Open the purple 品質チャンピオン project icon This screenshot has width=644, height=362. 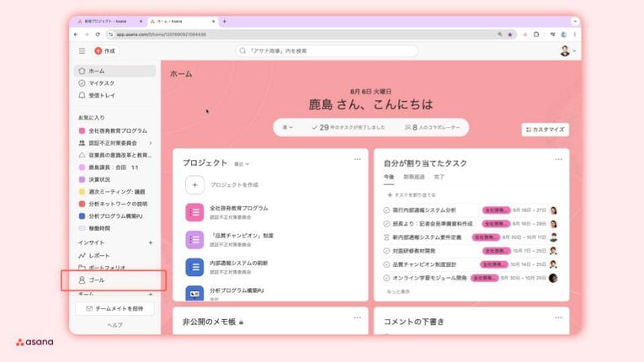click(x=194, y=240)
